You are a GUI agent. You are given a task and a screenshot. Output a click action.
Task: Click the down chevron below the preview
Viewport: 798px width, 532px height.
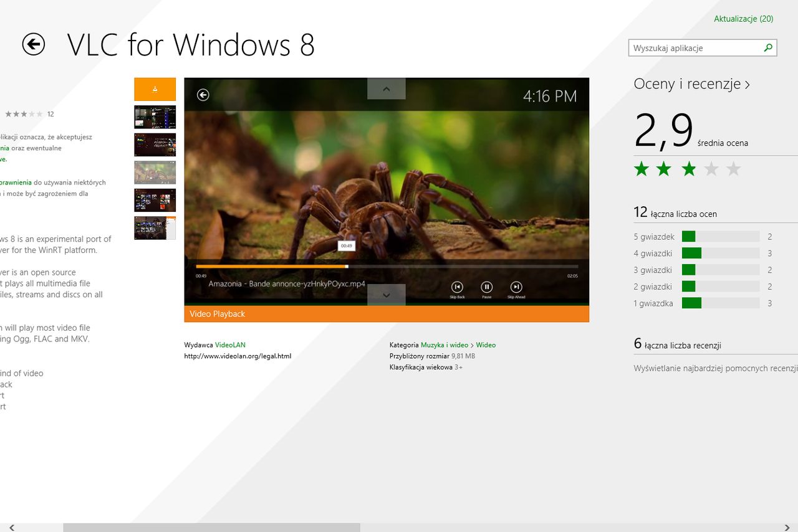[386, 295]
